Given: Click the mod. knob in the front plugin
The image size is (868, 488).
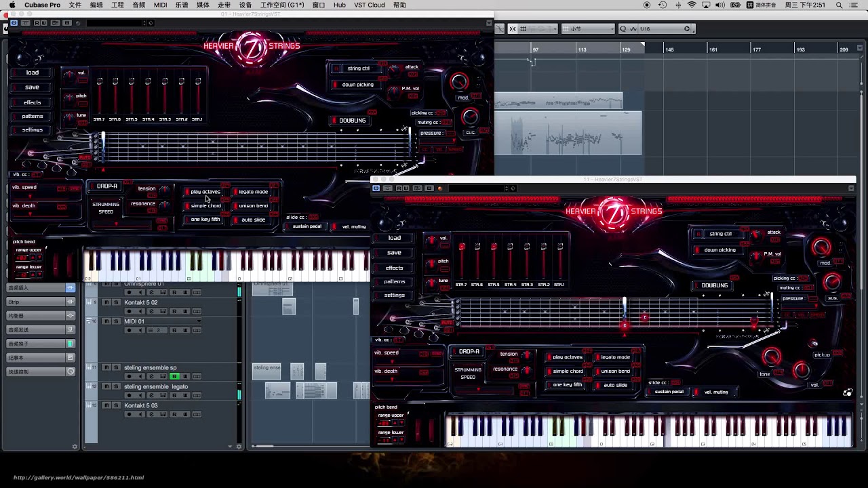Looking at the screenshot, I should (x=821, y=247).
